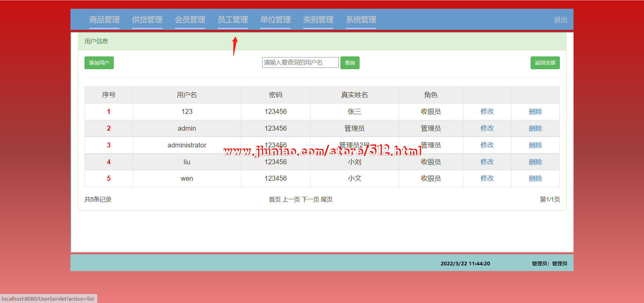The height and width of the screenshot is (303, 644).
Task: Jump to 尾页 last page
Action: tap(327, 200)
